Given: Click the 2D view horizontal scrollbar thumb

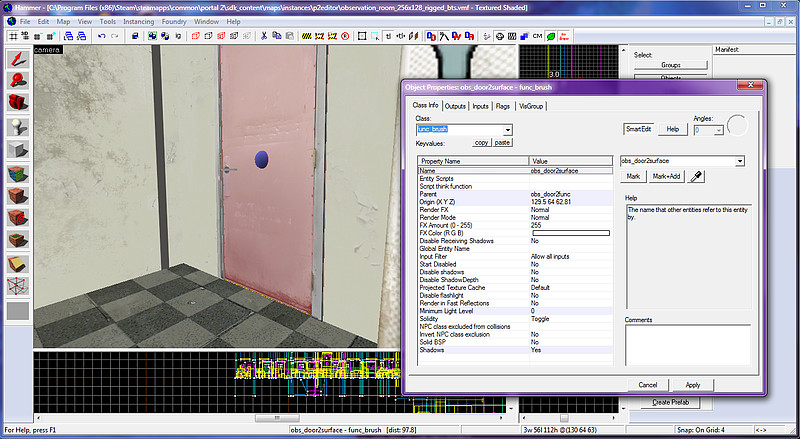Looking at the screenshot, I should [277, 418].
